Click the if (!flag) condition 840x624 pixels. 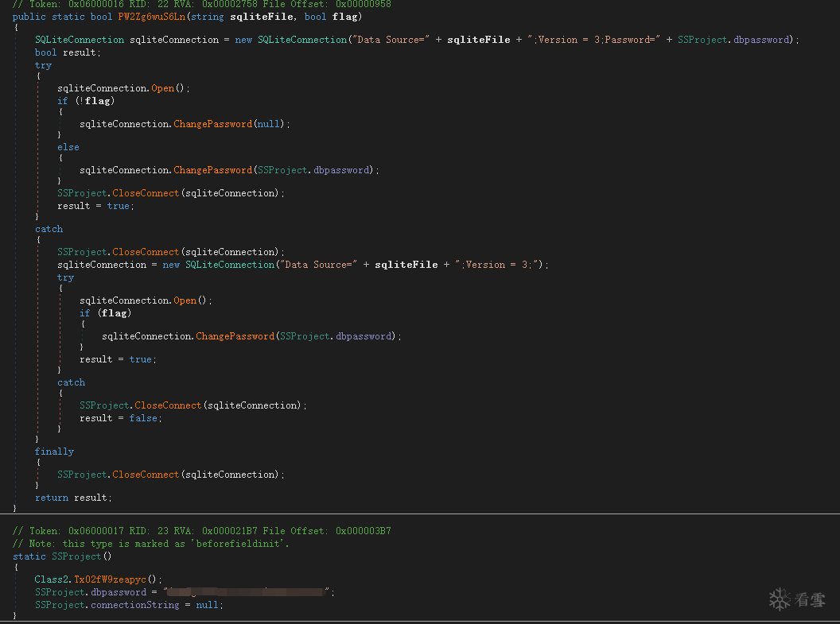[x=86, y=101]
